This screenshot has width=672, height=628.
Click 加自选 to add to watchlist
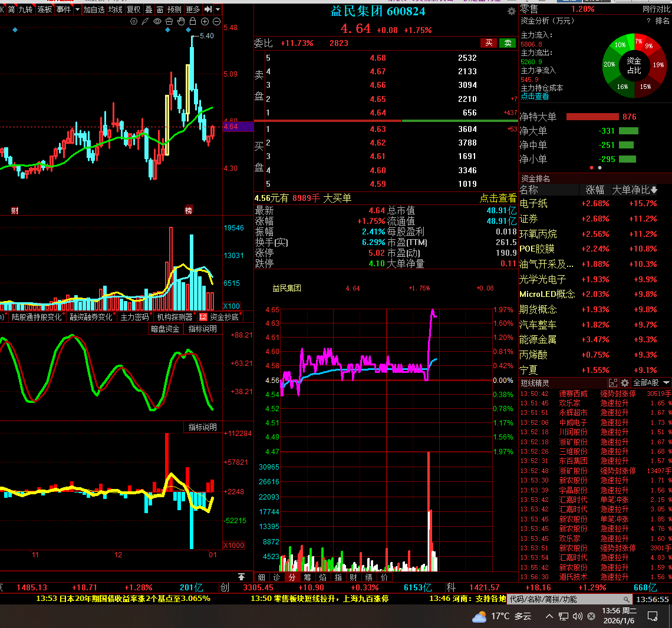[94, 9]
